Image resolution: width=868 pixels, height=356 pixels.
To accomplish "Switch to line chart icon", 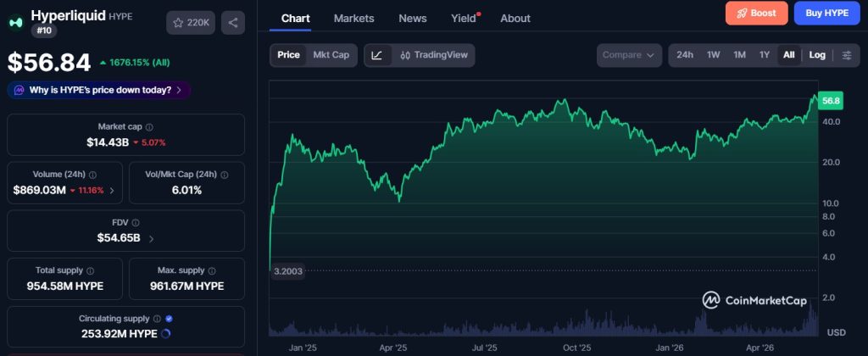I will coord(377,55).
